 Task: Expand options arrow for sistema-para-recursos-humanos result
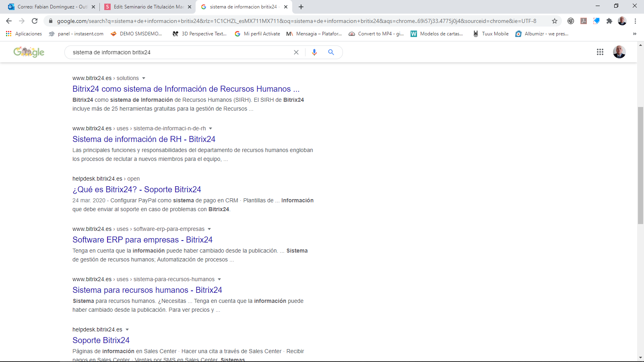(219, 279)
